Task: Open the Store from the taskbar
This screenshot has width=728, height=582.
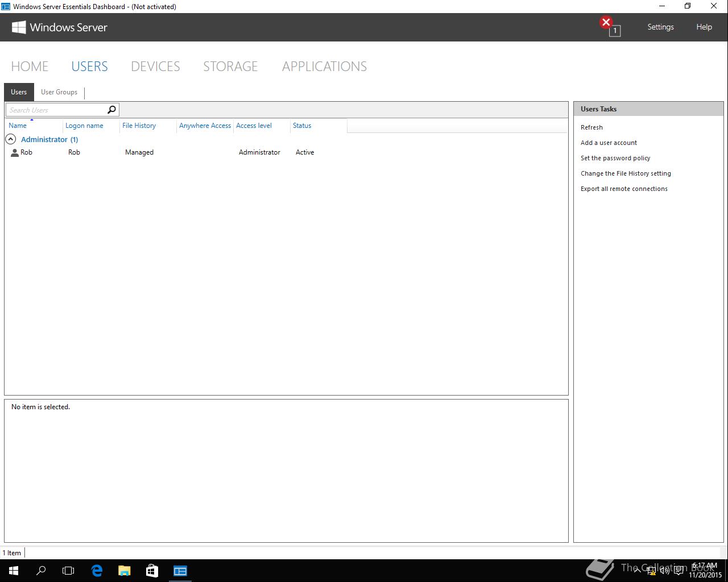Action: pyautogui.click(x=152, y=571)
